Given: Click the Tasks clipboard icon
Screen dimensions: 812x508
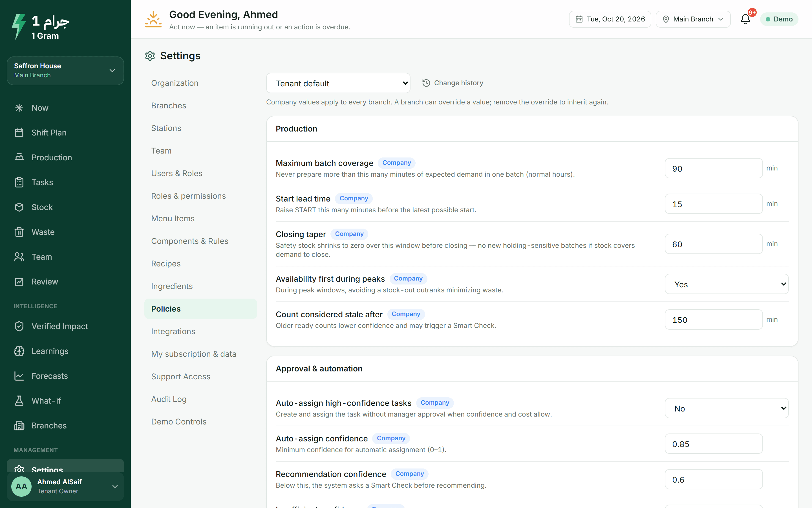Looking at the screenshot, I should pos(19,182).
